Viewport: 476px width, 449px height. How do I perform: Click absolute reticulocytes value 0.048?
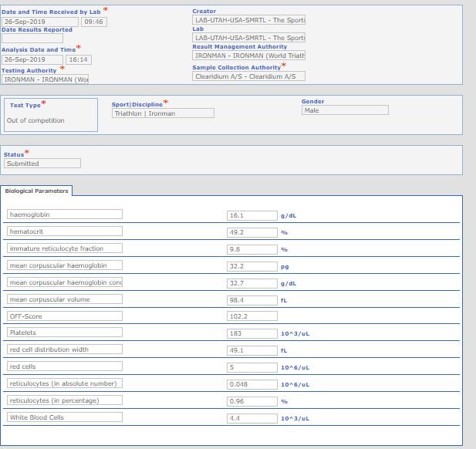pyautogui.click(x=252, y=384)
